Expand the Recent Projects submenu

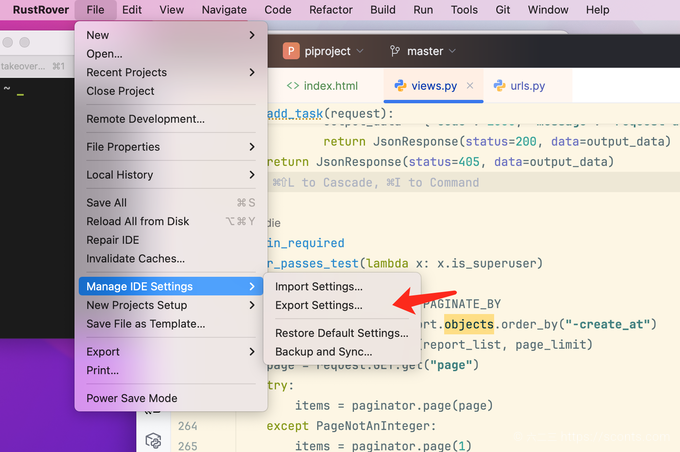(171, 72)
